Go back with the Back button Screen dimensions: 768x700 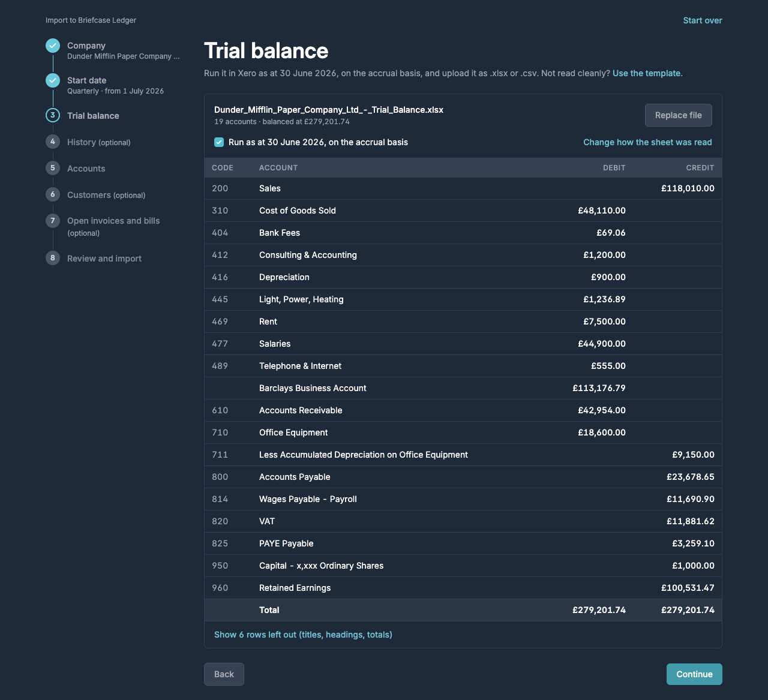(x=224, y=674)
